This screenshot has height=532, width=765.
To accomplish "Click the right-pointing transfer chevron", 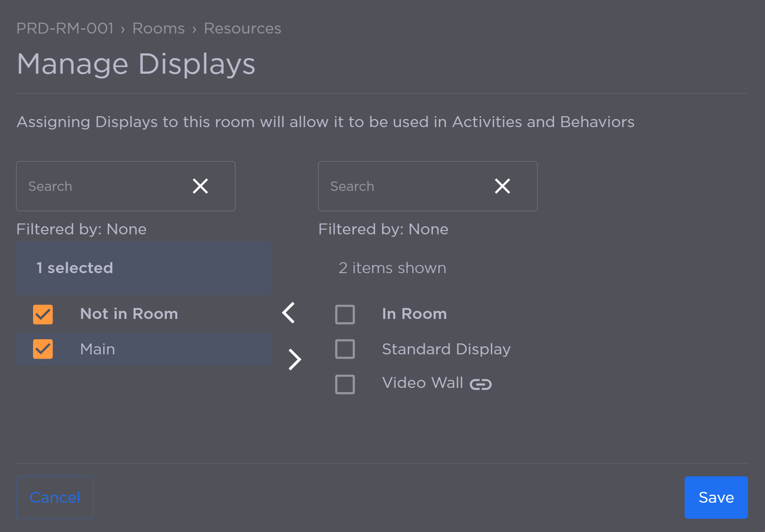I will (x=294, y=359).
